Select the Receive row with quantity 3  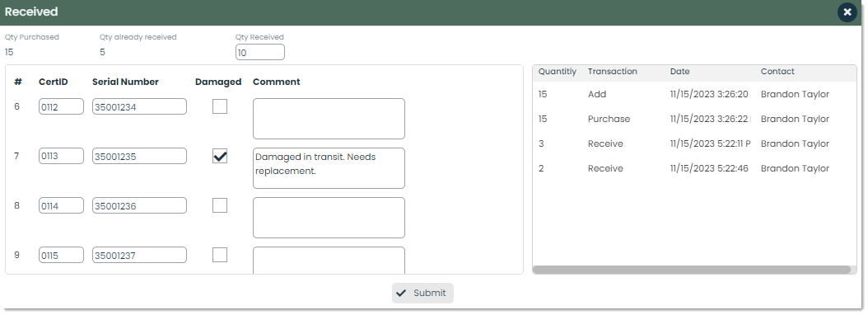click(694, 143)
